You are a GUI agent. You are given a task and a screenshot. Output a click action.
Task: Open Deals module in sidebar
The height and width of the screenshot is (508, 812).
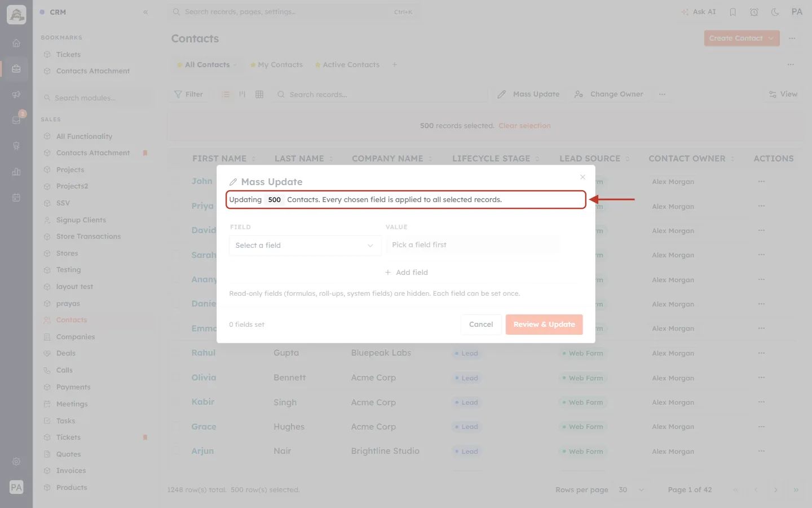[66, 353]
